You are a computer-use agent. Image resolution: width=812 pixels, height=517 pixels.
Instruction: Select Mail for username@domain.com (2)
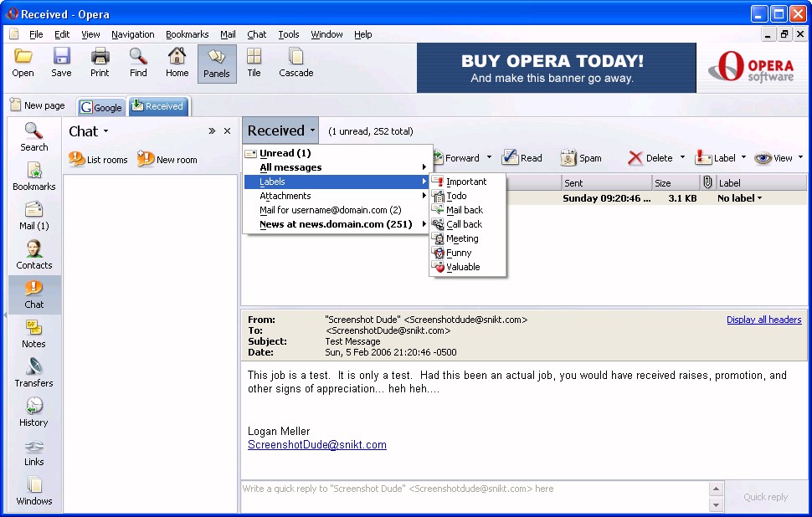coord(337,210)
